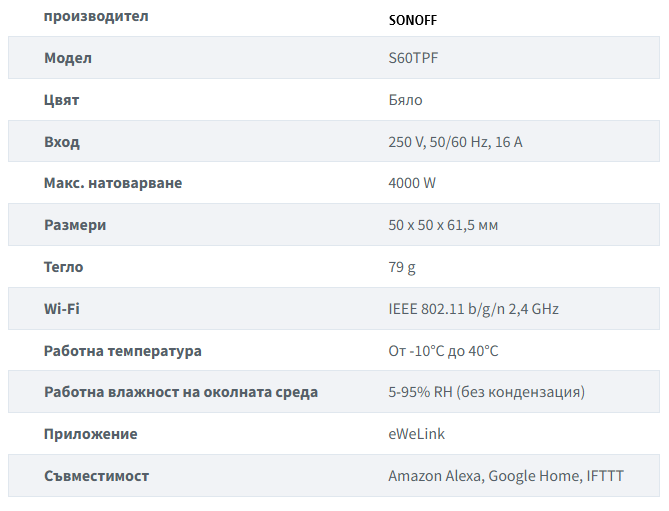Click the 79 g weight value

click(x=402, y=267)
